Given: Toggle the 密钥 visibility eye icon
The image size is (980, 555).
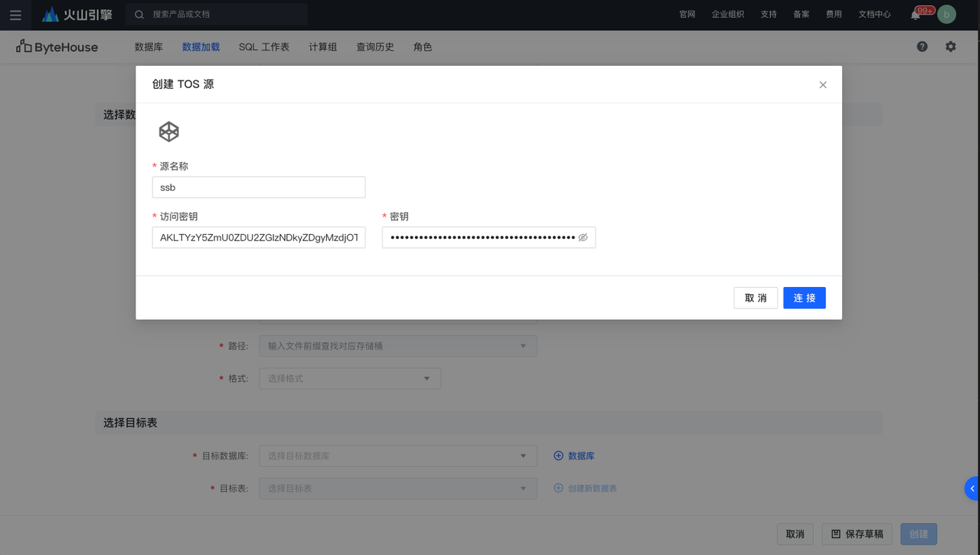Looking at the screenshot, I should coord(583,237).
